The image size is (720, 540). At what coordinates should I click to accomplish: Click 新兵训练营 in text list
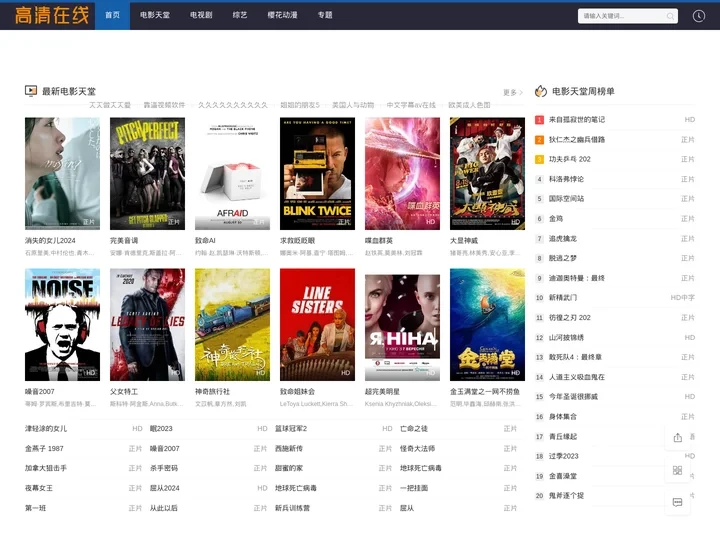click(292, 508)
